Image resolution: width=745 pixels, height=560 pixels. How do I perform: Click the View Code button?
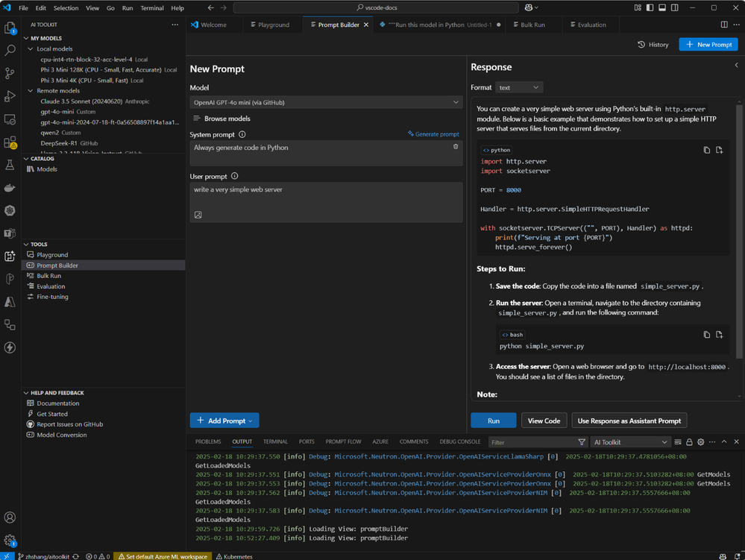point(544,421)
